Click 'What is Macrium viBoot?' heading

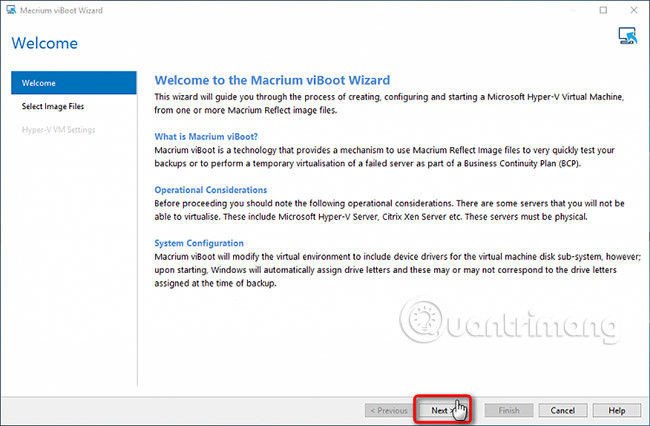click(206, 136)
